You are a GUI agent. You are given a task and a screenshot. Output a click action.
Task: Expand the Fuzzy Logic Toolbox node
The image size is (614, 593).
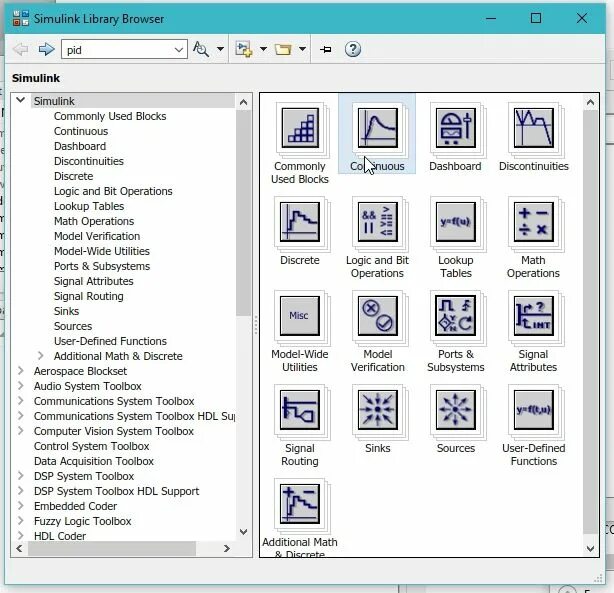pyautogui.click(x=21, y=521)
